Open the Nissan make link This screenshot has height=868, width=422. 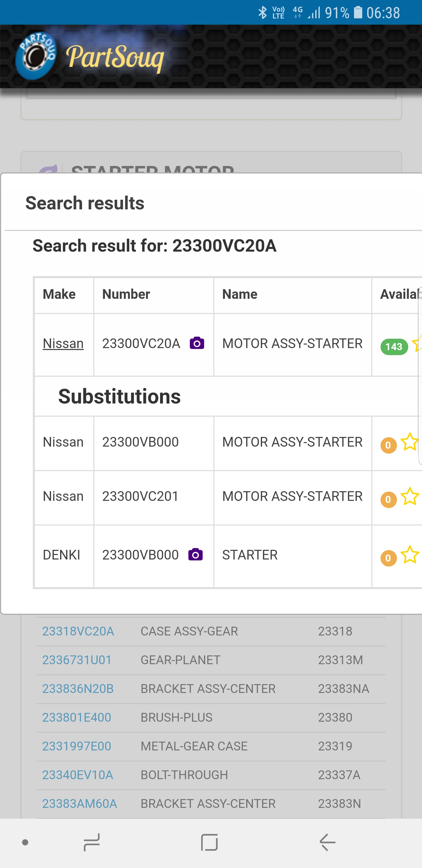click(63, 343)
